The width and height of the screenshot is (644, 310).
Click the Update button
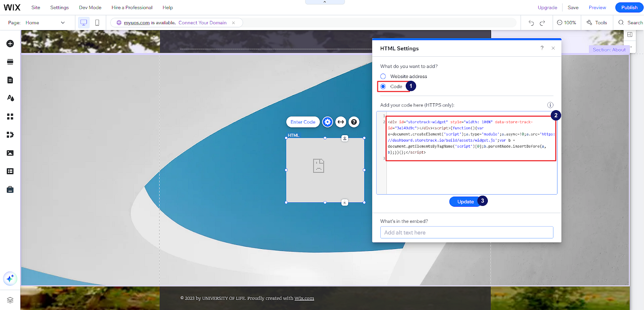[465, 201]
